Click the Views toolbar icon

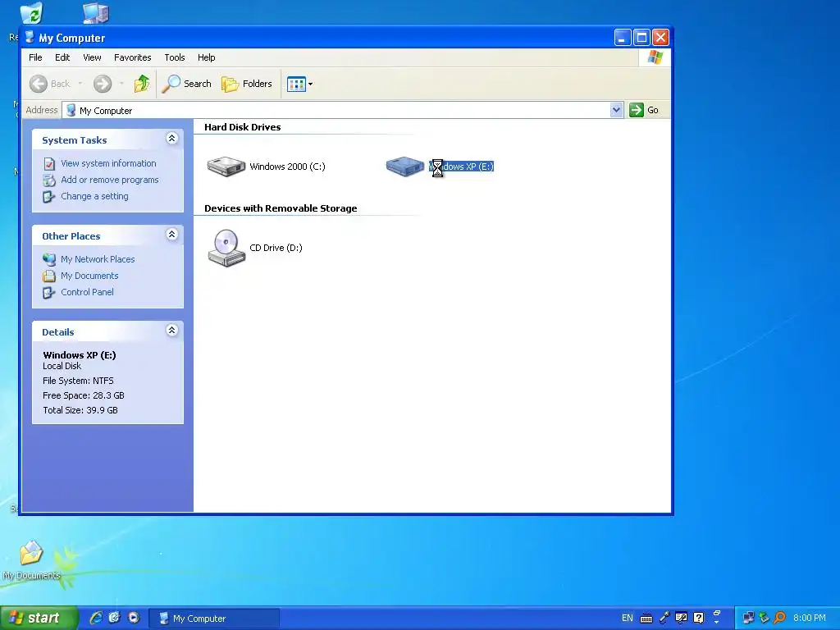(x=296, y=84)
